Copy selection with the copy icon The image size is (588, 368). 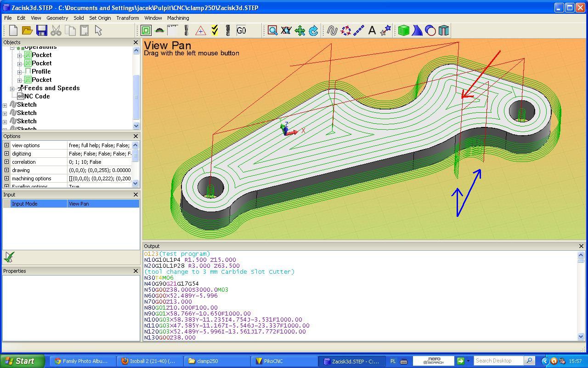pos(70,30)
